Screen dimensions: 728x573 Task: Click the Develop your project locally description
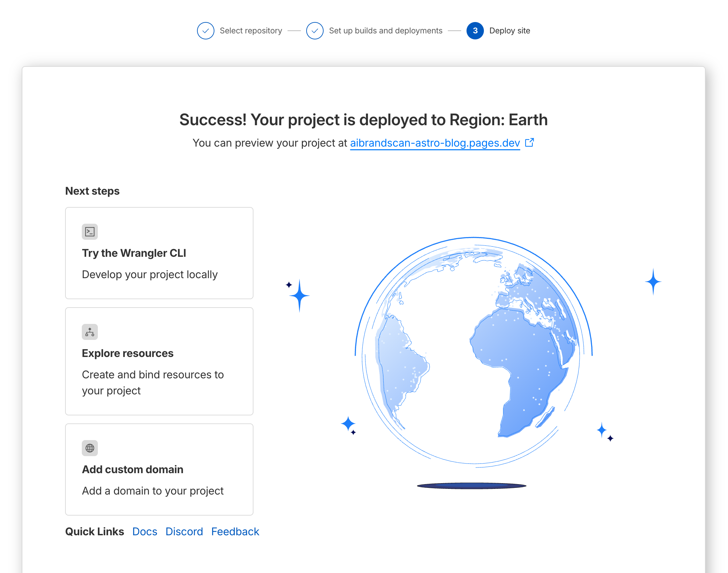tap(150, 274)
